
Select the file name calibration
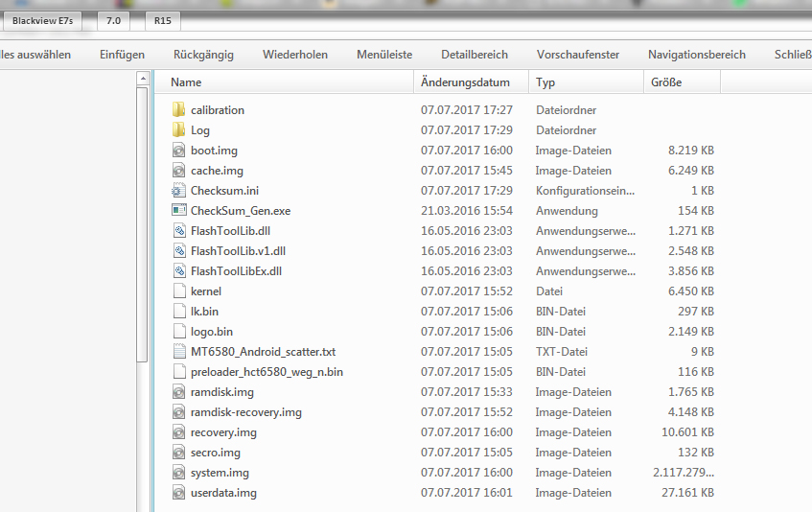pos(218,109)
